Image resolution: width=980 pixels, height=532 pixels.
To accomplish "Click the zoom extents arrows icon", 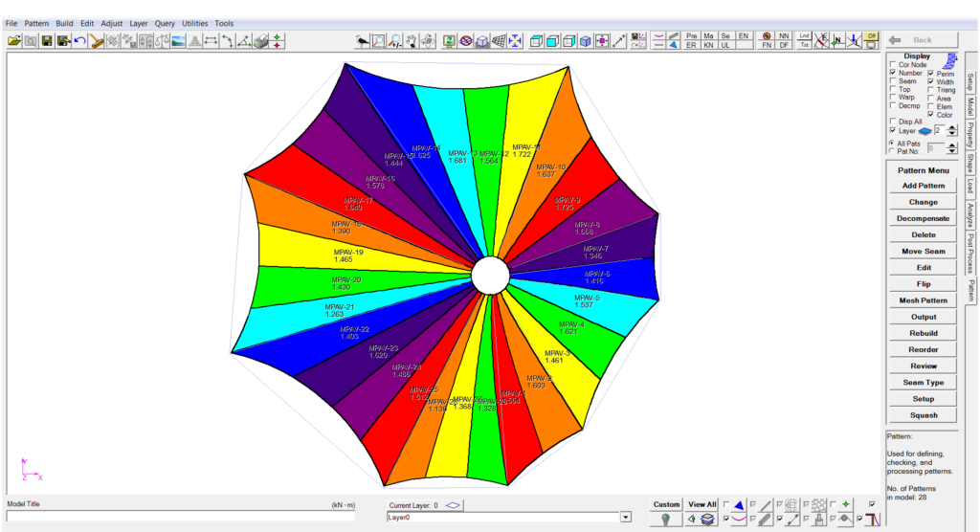I will [516, 41].
